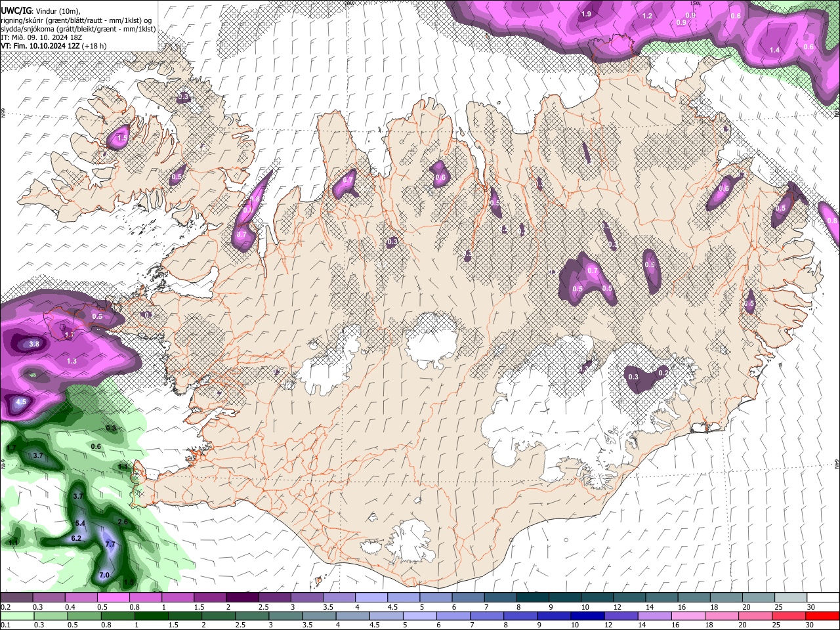Select the white swatch ending the snow scale
840x630 pixels.
click(x=824, y=598)
